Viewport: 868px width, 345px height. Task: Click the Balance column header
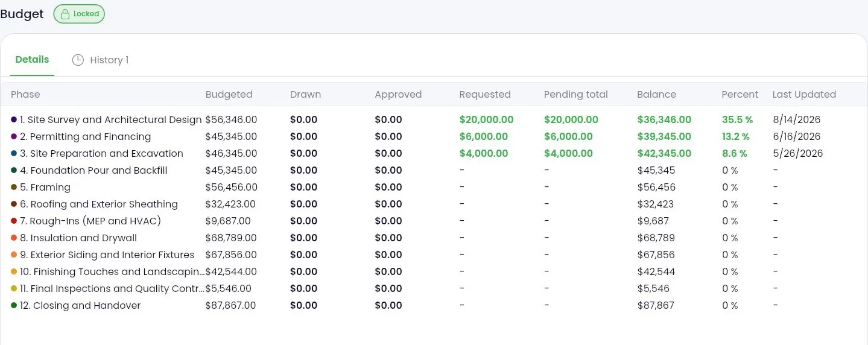coord(656,94)
